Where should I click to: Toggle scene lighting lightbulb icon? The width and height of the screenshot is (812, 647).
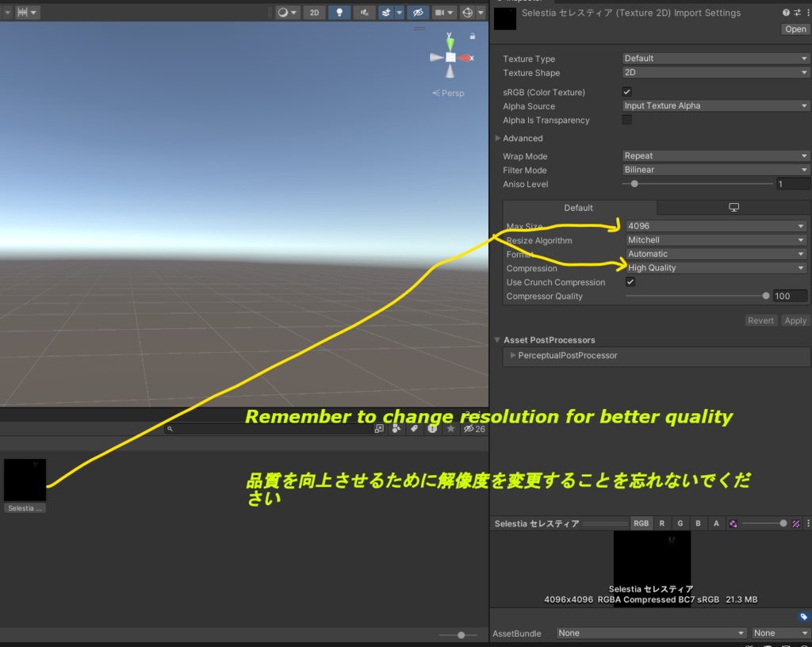339,13
